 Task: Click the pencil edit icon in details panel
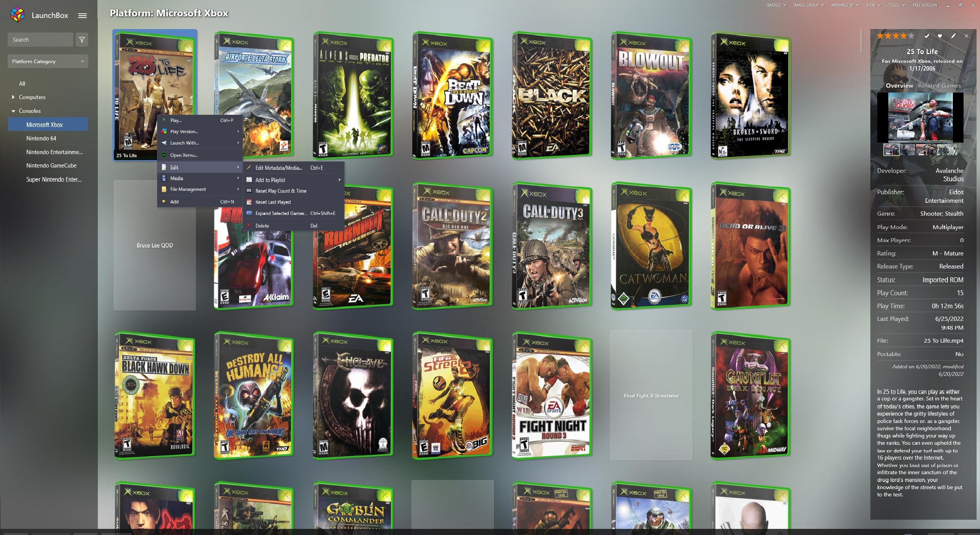pyautogui.click(x=953, y=36)
